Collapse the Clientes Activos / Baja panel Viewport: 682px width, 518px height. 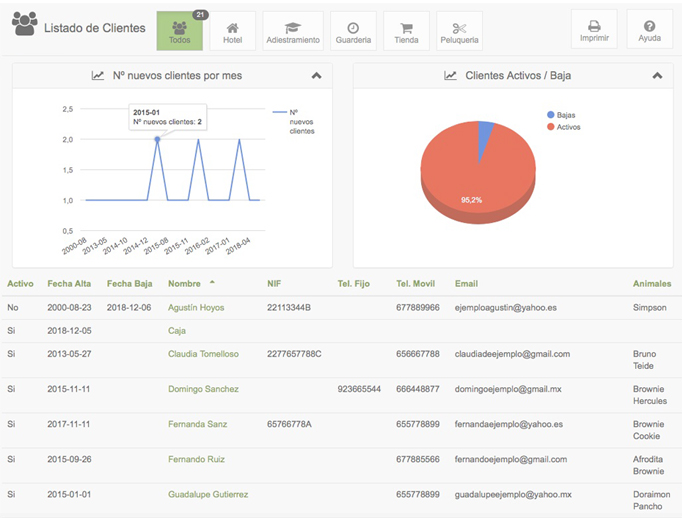click(x=656, y=75)
